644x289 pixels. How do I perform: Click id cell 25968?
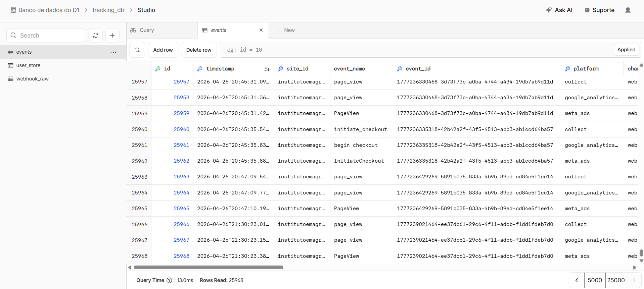172,256
